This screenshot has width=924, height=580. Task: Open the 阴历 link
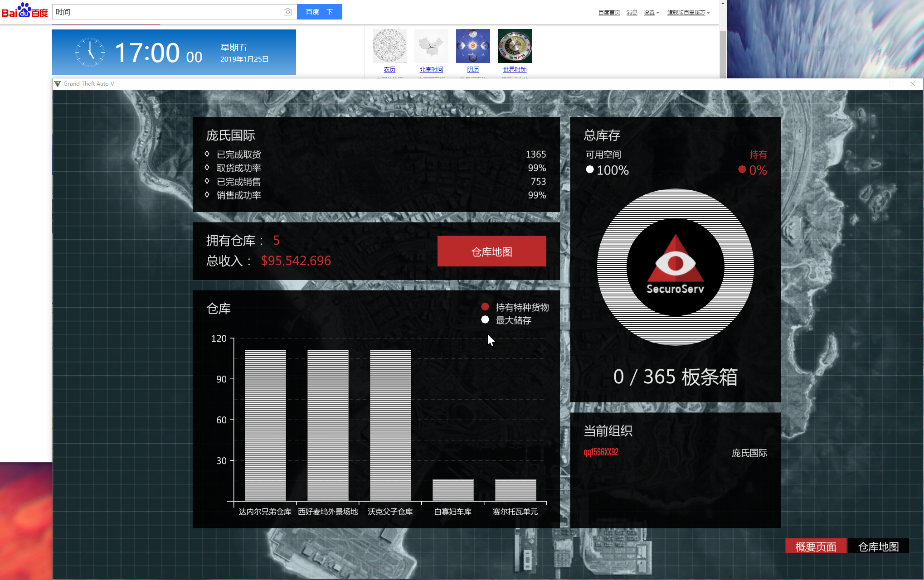click(x=473, y=69)
